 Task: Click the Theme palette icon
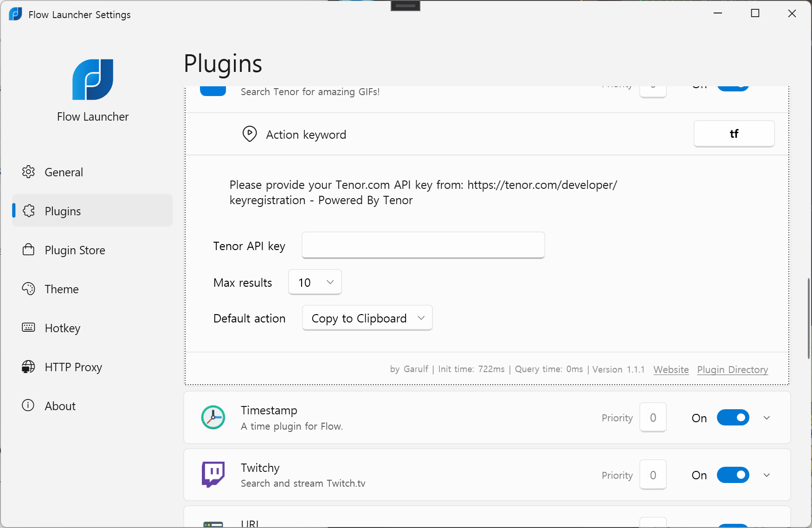point(28,289)
